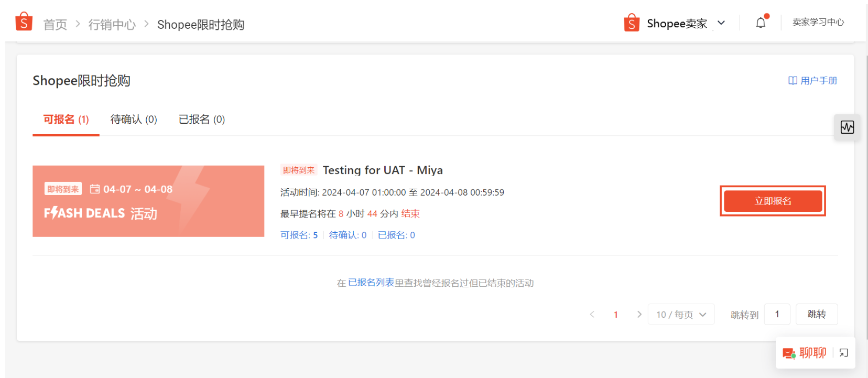
Task: Go to 首页 in the breadcrumb
Action: tap(55, 25)
